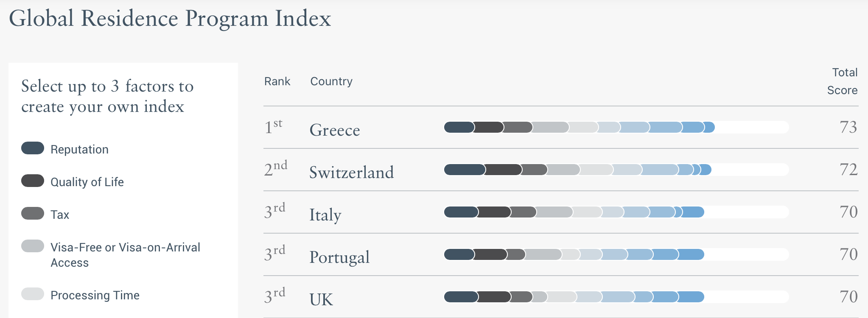Screen dimensions: 868x318
Task: Click Portugal's total score of 70
Action: pos(848,254)
